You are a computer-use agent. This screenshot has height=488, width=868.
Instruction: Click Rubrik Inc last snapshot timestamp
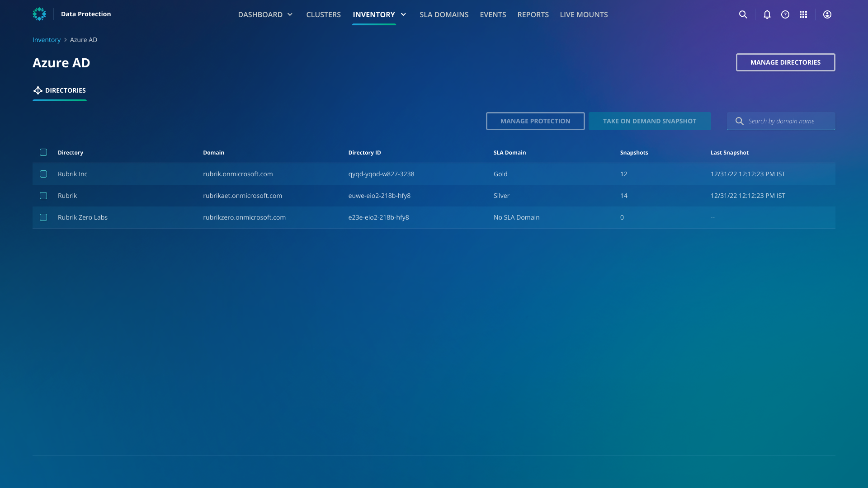[748, 174]
